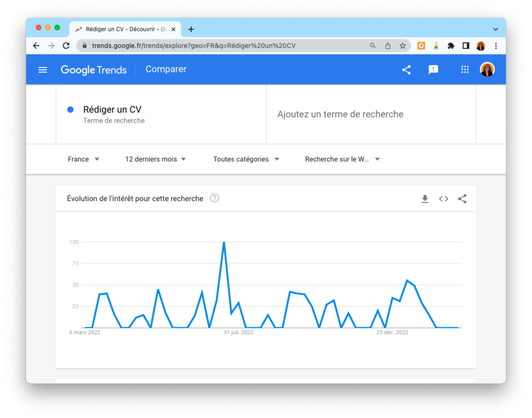This screenshot has width=532, height=418.
Task: Click the search magnifier in address bar
Action: tap(373, 46)
